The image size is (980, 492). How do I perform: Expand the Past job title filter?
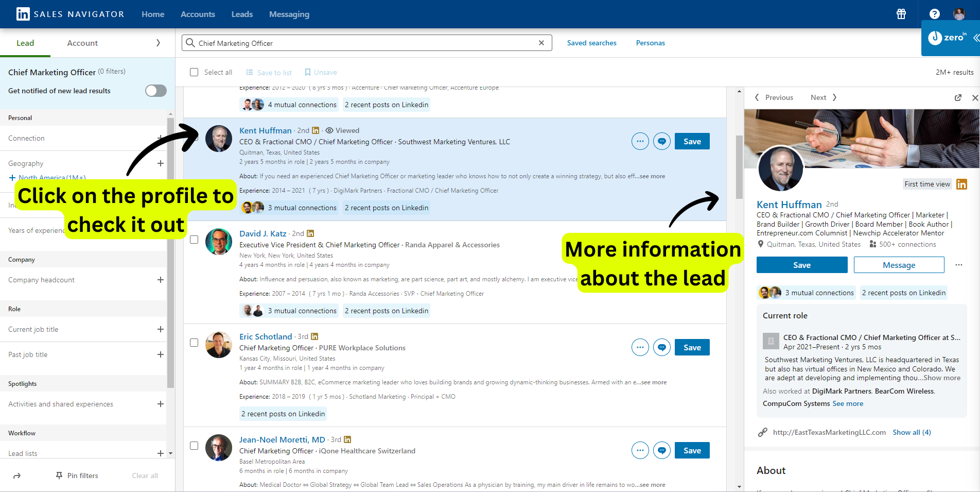pos(161,354)
